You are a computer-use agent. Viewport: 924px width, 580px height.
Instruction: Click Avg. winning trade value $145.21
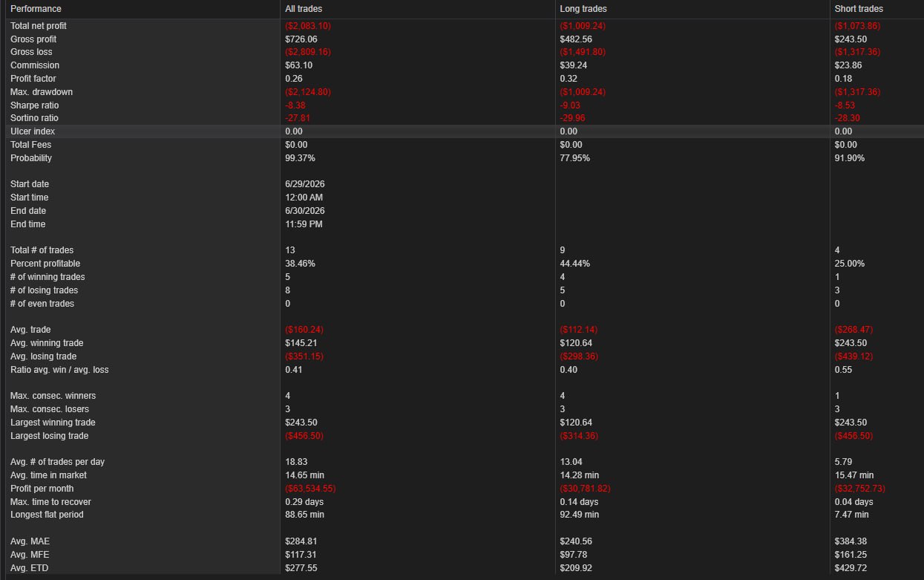(x=301, y=343)
